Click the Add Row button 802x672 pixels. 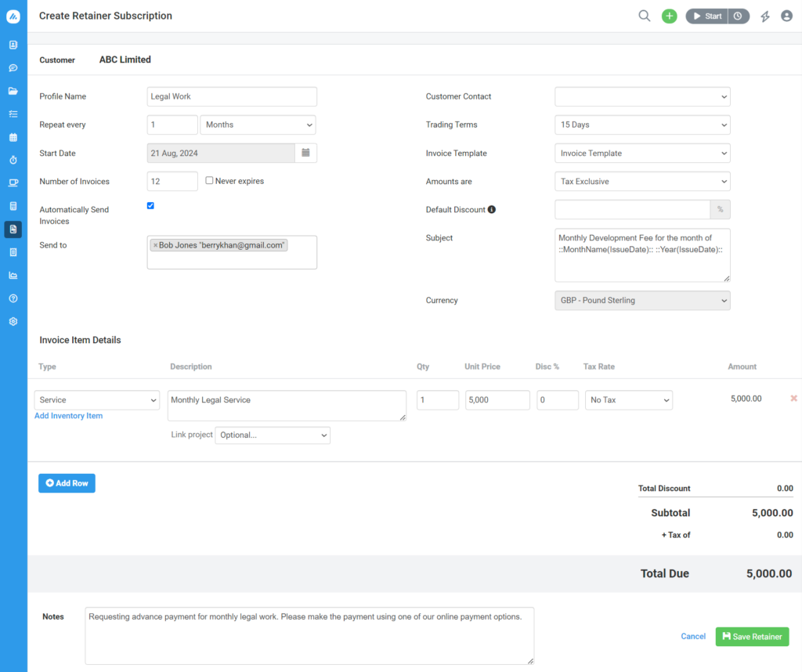[67, 483]
